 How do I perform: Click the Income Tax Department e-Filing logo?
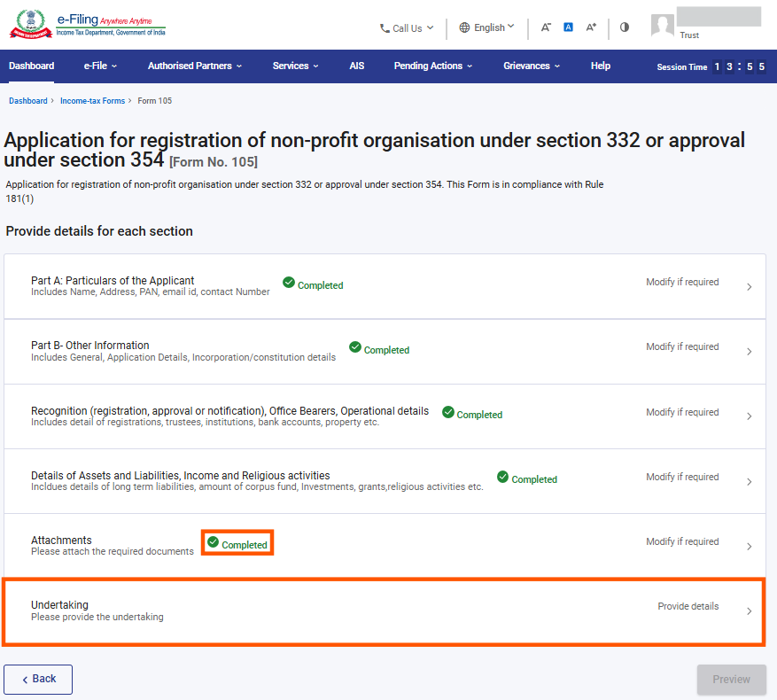87,26
